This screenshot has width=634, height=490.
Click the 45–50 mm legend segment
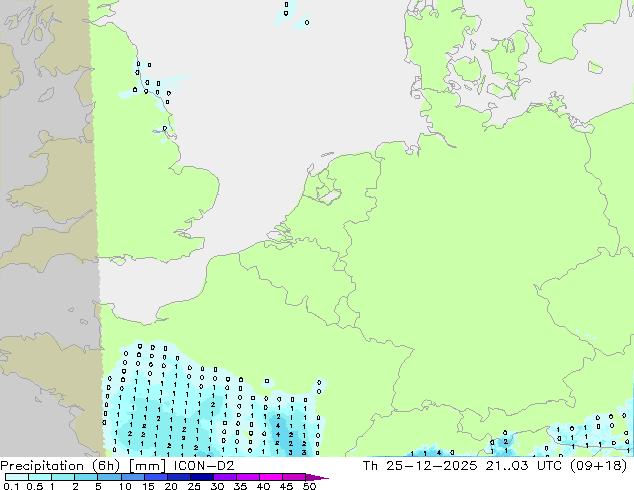293,477
